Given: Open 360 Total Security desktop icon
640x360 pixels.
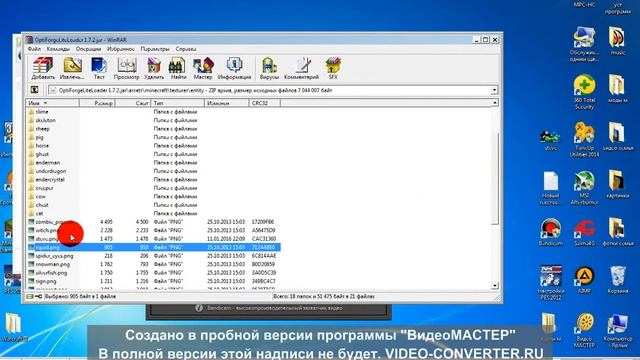Looking at the screenshot, I should pyautogui.click(x=584, y=92).
